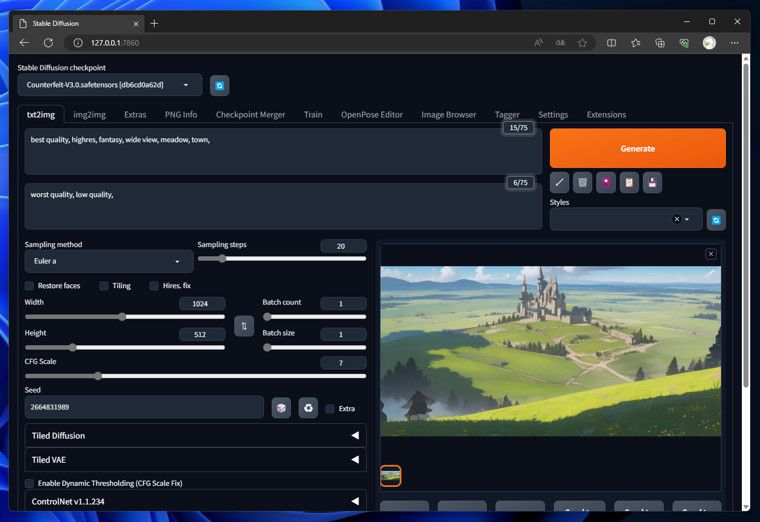Adjust the Sampling steps slider
The width and height of the screenshot is (760, 522).
(x=282, y=259)
